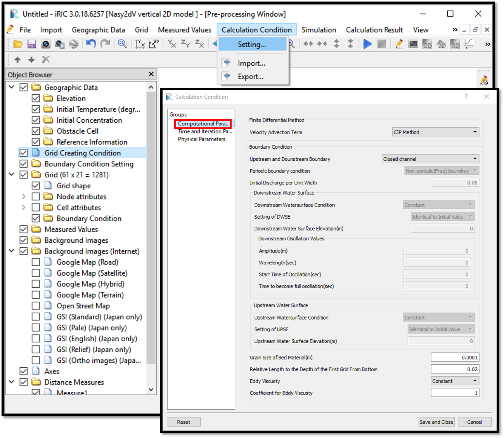The image size is (504, 438).
Task: Collapse the Geographic Data tree node
Action: pyautogui.click(x=12, y=87)
